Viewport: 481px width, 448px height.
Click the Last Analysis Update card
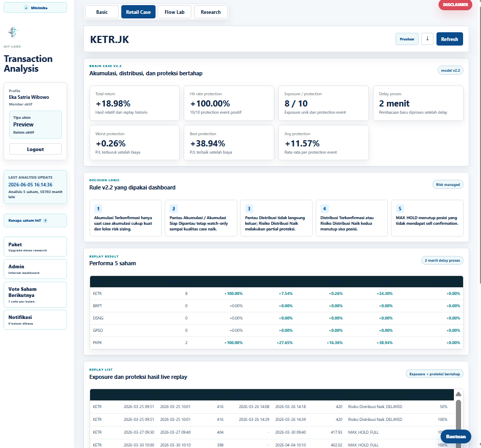point(35,187)
